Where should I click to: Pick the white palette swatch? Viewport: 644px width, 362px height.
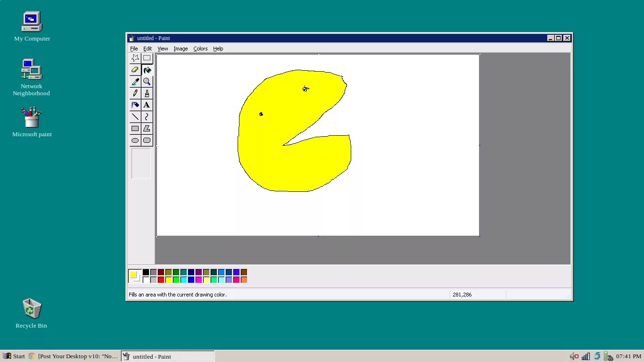coord(146,280)
